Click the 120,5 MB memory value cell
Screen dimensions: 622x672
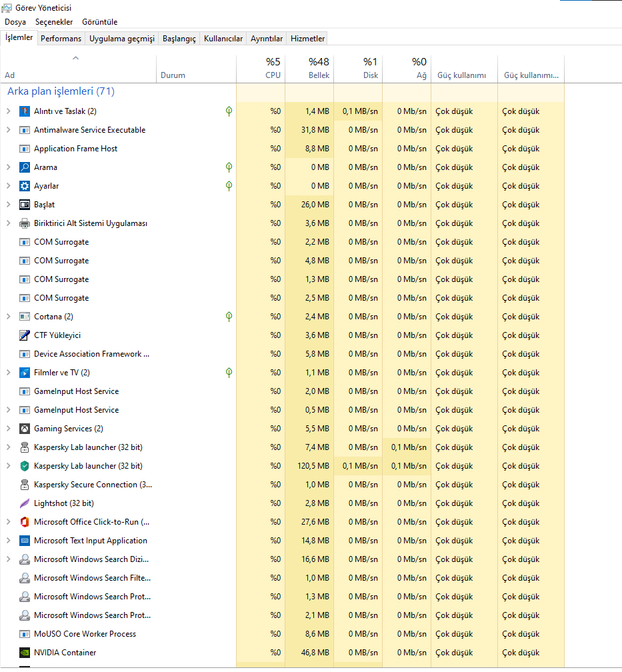pyautogui.click(x=309, y=466)
